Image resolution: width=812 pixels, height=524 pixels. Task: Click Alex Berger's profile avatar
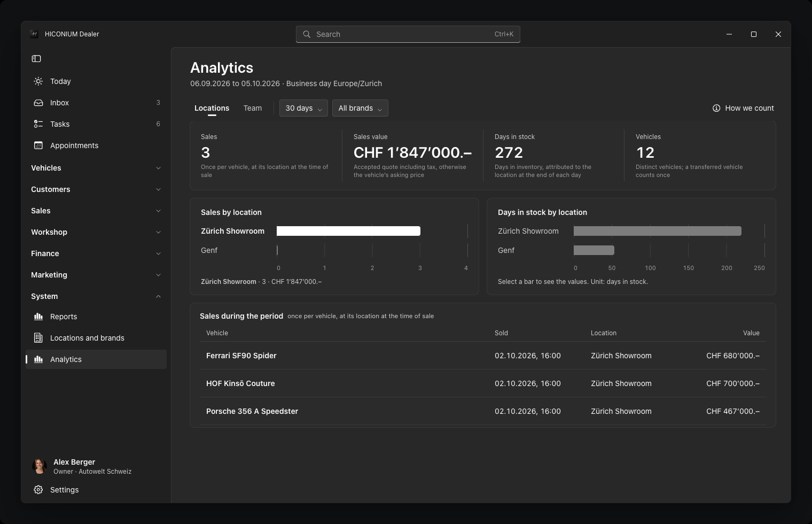pyautogui.click(x=40, y=466)
